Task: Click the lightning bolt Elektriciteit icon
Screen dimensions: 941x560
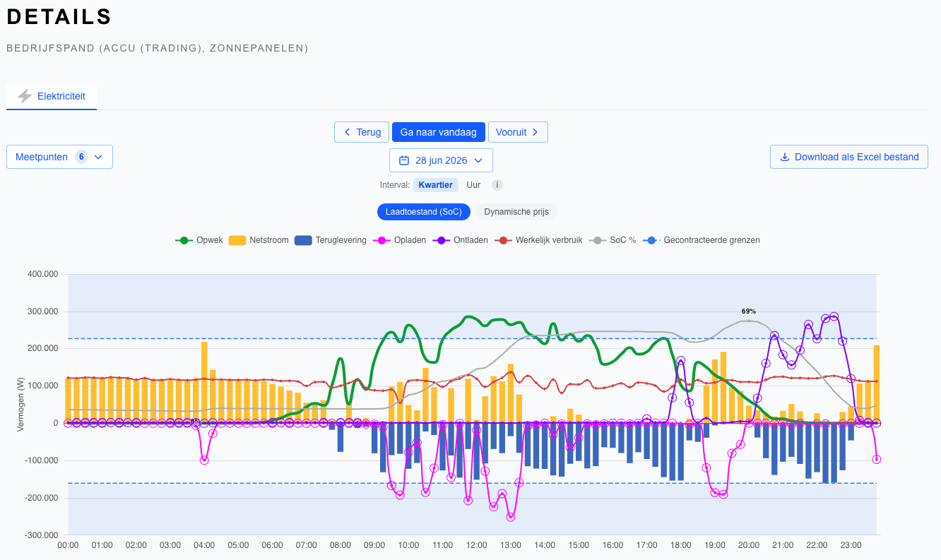Action: (25, 96)
